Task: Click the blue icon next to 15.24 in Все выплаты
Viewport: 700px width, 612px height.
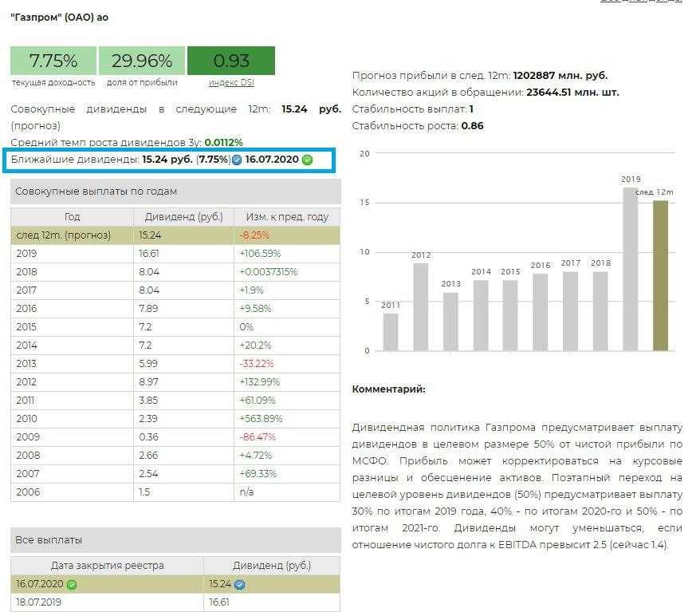Action: (240, 584)
